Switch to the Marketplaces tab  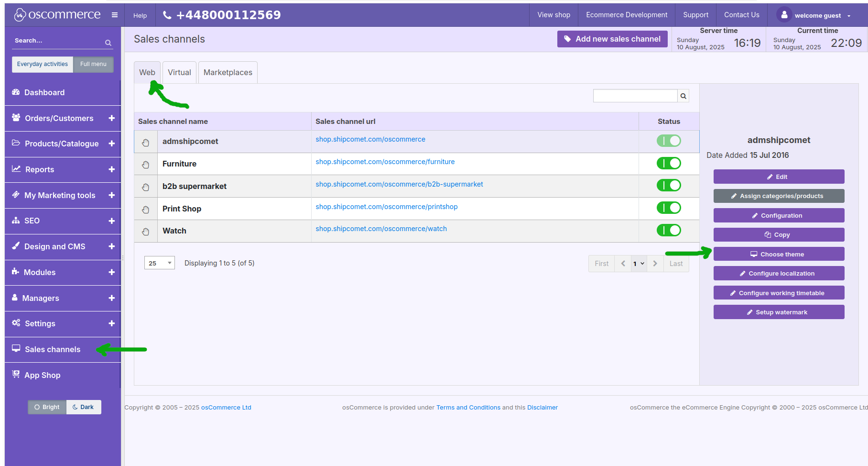[x=228, y=73]
